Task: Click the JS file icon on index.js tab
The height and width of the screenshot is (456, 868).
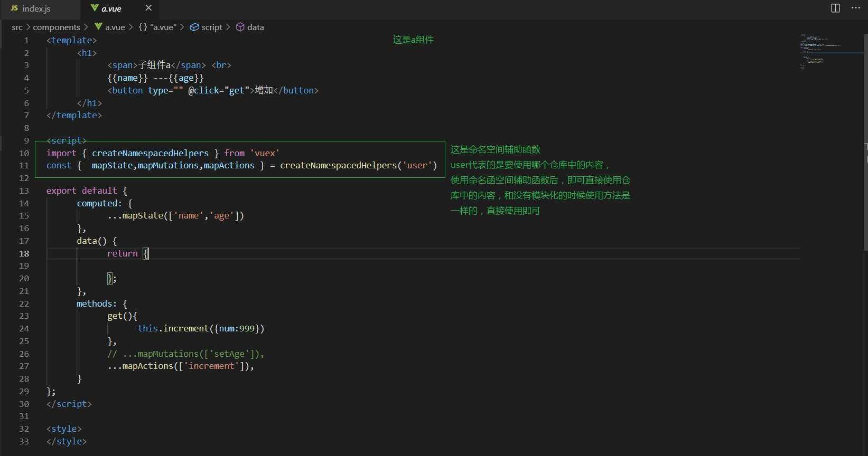Action: [x=14, y=8]
